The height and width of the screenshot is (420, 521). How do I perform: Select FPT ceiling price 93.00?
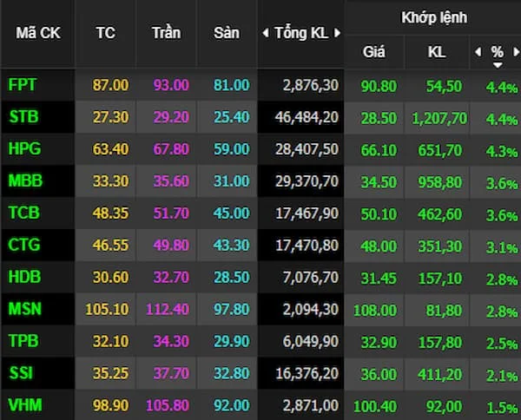point(171,85)
